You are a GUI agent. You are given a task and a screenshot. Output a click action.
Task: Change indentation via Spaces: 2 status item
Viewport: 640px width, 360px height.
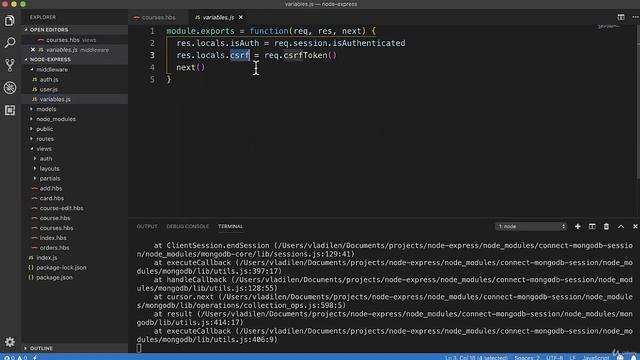[527, 358]
